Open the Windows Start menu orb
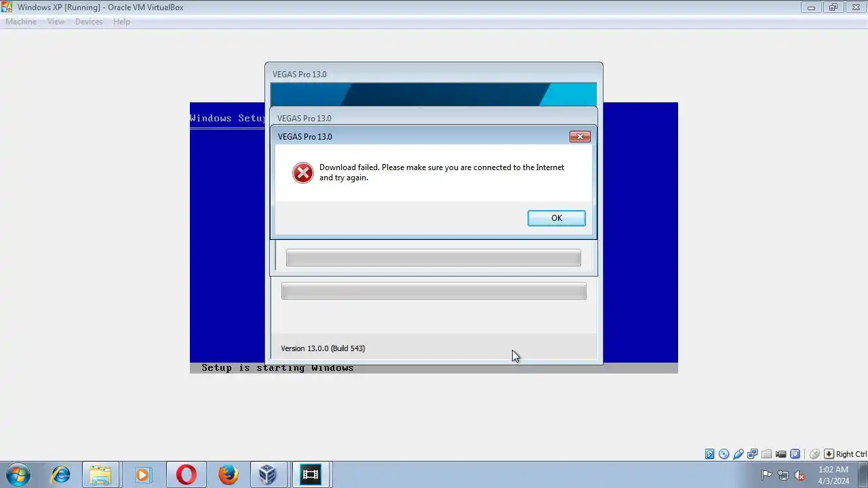 tap(18, 474)
